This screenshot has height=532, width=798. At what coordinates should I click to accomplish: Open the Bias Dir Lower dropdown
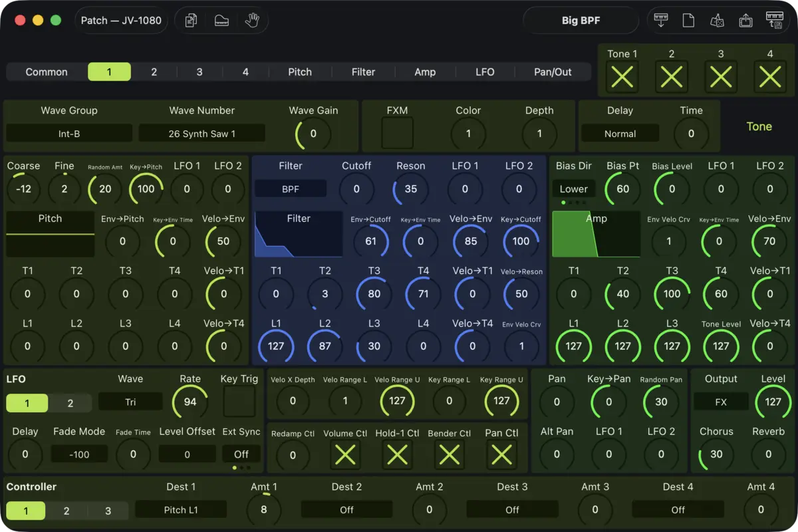574,189
